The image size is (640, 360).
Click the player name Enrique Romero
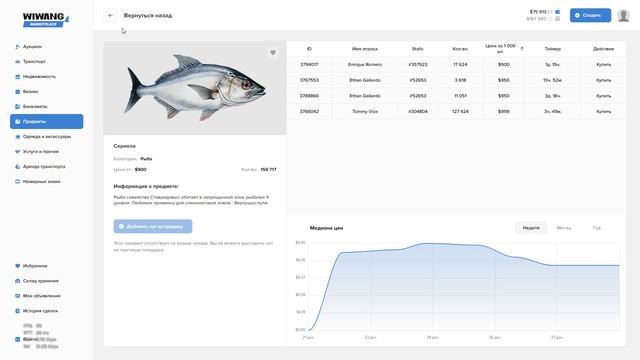click(365, 64)
